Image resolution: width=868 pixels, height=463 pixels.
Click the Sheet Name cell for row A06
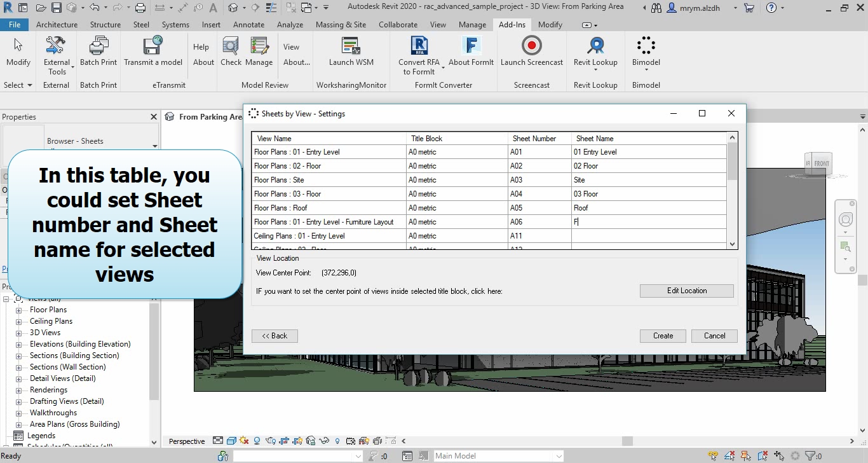pyautogui.click(x=648, y=222)
